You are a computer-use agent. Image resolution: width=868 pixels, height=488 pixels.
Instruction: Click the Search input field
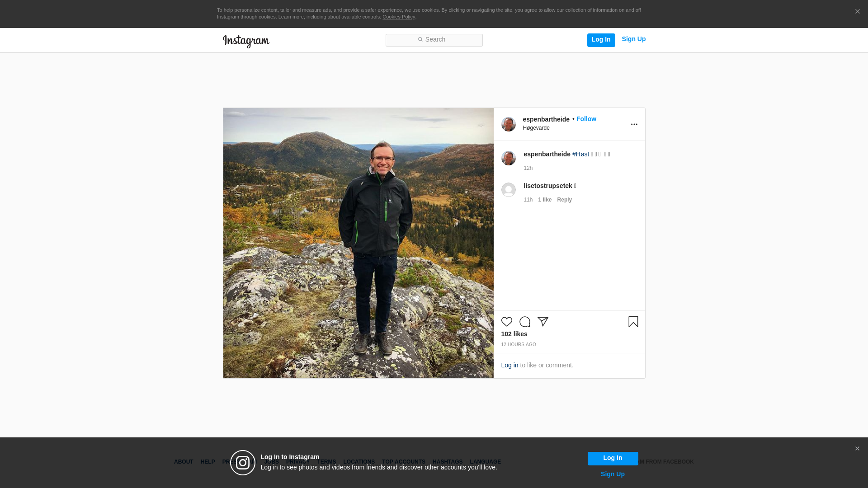click(434, 40)
